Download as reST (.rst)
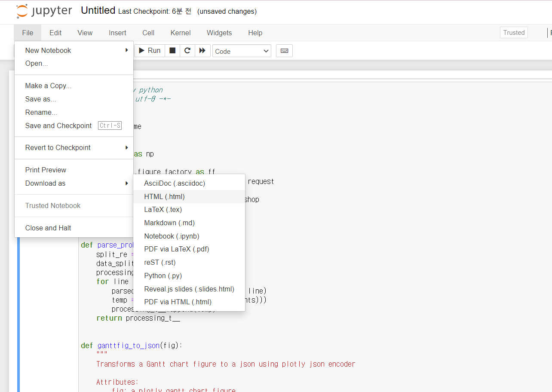Viewport: 552px width, 392px height. coord(189,262)
